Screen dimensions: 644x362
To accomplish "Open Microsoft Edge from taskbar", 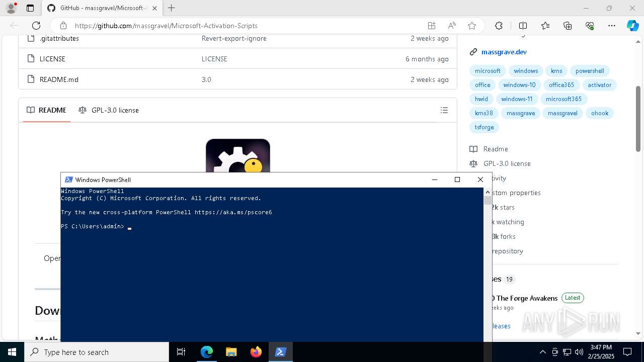I will (x=206, y=352).
